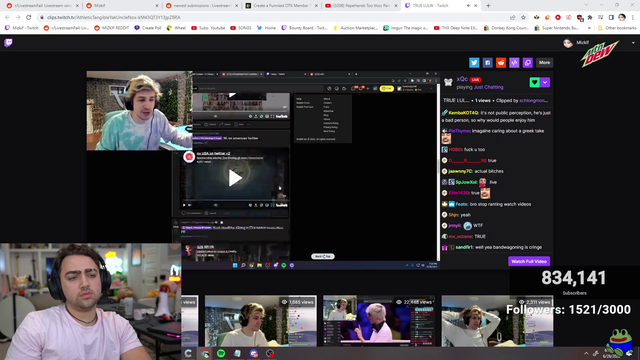Open the clip thumbnail with 2,311 views
This screenshot has height=360, width=640.
(497, 321)
